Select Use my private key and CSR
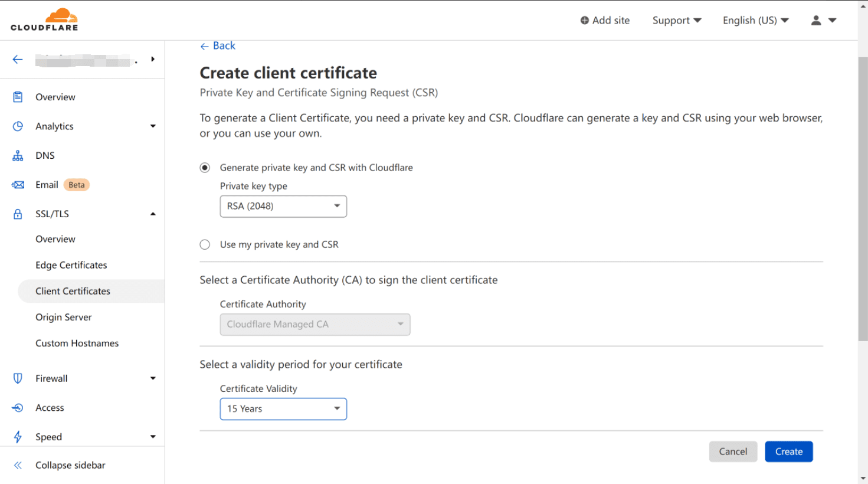Viewport: 868px width, 484px height. 205,244
